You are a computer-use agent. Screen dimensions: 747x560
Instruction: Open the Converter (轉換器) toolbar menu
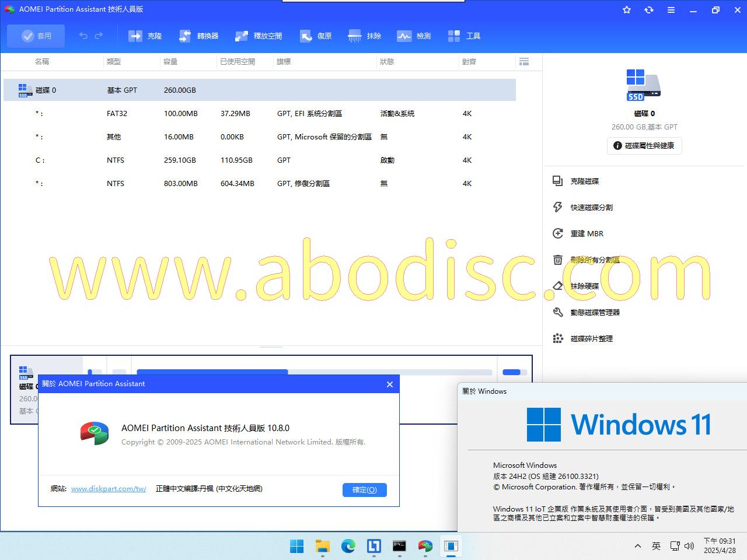(199, 36)
